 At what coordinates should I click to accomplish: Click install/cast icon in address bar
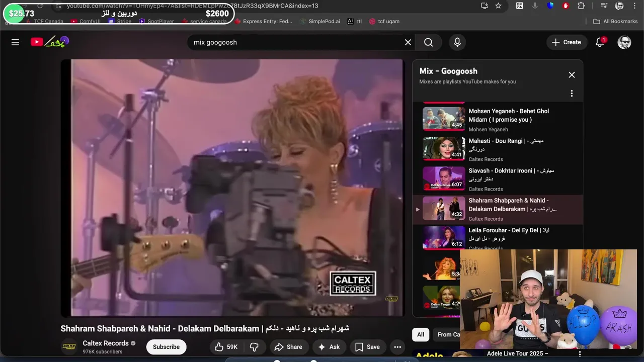(x=485, y=6)
